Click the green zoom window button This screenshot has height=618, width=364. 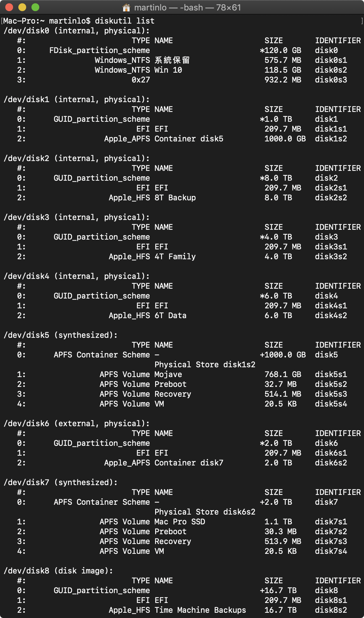[x=35, y=7]
